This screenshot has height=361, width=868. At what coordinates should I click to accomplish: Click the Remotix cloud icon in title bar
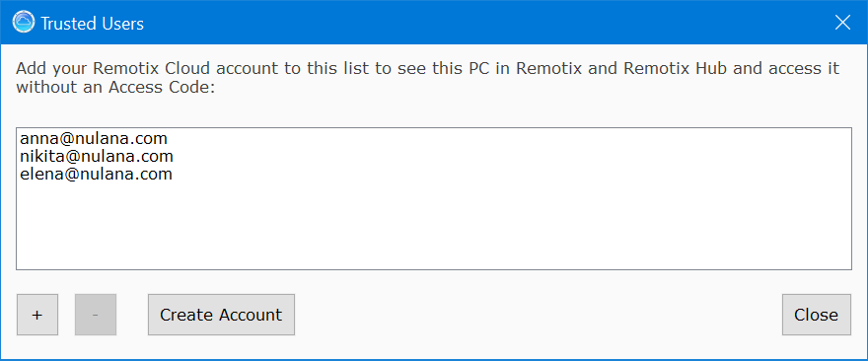[24, 23]
